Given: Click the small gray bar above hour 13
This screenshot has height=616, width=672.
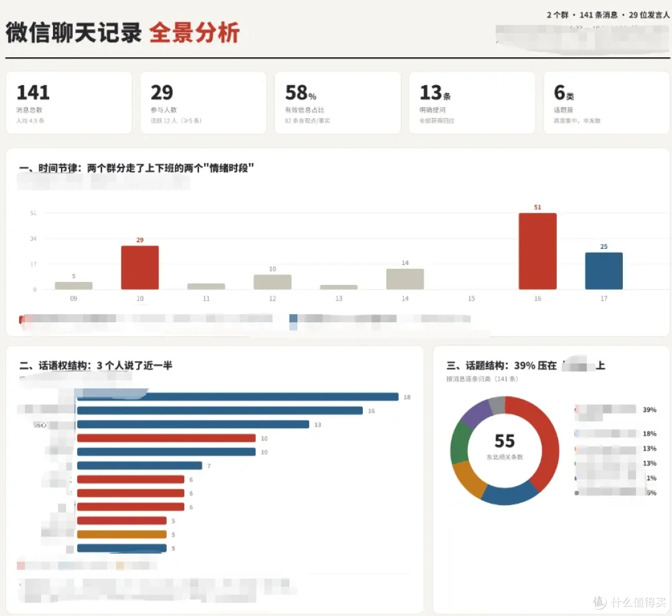Looking at the screenshot, I should [338, 287].
